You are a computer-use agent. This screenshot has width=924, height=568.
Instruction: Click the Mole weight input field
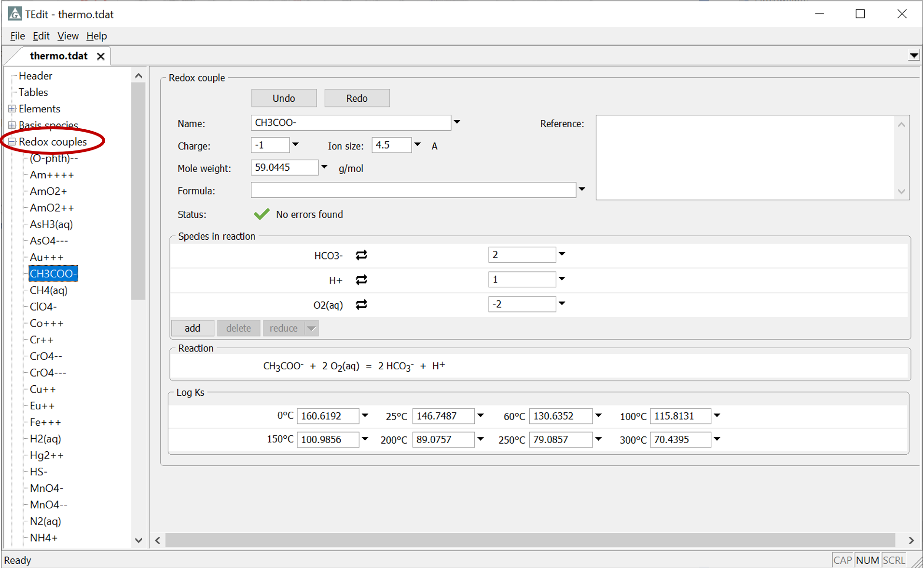[285, 167]
